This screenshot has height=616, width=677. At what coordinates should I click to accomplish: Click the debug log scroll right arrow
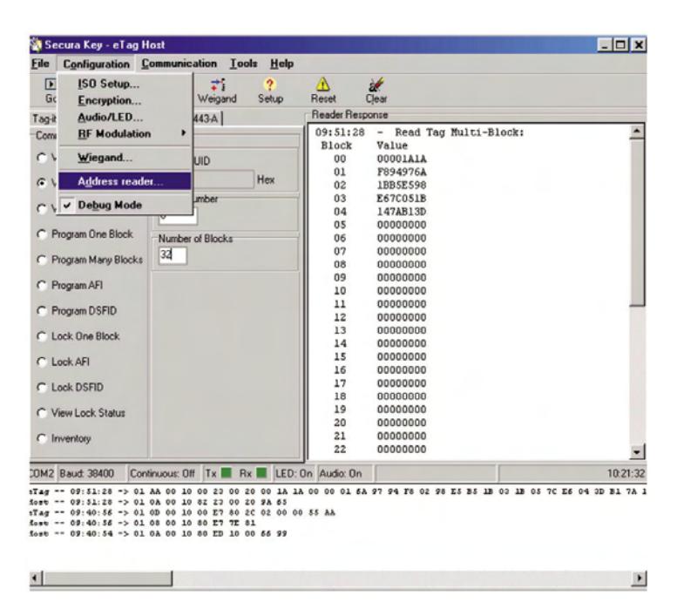tap(639, 578)
